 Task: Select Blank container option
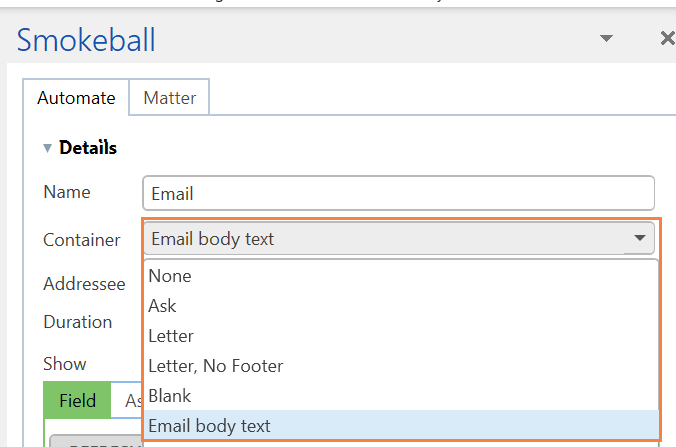pyautogui.click(x=401, y=396)
